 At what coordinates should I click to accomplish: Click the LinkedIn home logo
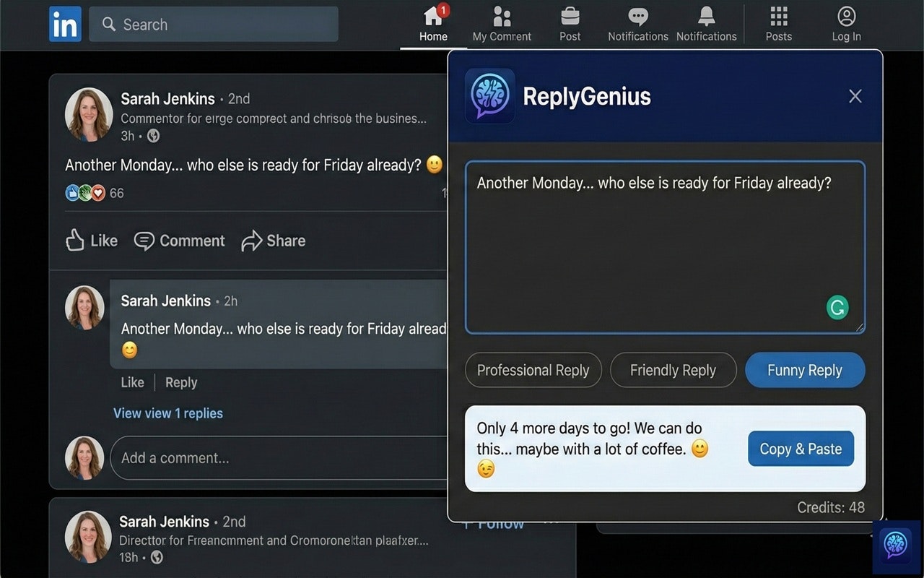[65, 24]
